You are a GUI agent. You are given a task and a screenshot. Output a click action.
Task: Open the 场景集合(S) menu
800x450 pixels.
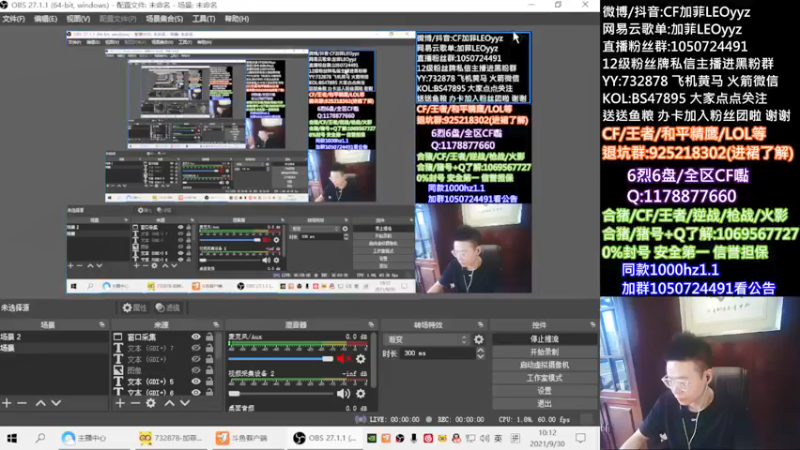click(x=164, y=19)
